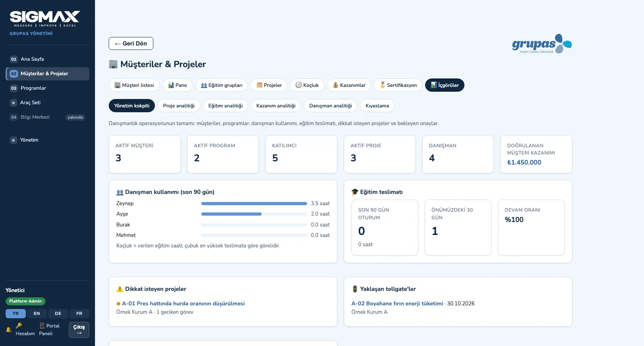Open Hesabım with the key icon
Viewport: 644px width, 346px height.
[x=25, y=330]
